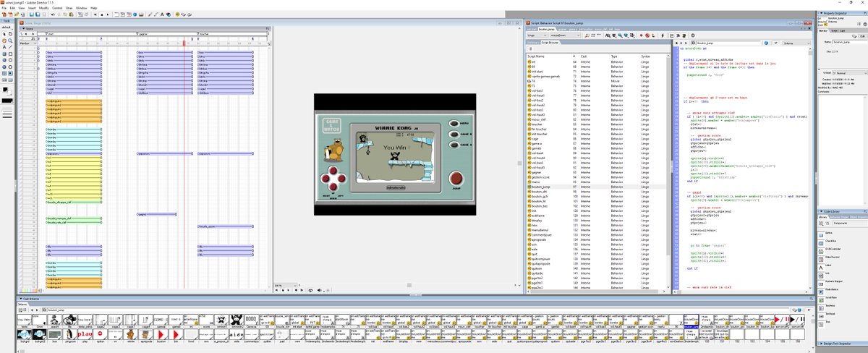Viewport: 868px width, 353px height.
Task: Open the Unload priority dropdown in Property Inspector
Action: point(849,73)
